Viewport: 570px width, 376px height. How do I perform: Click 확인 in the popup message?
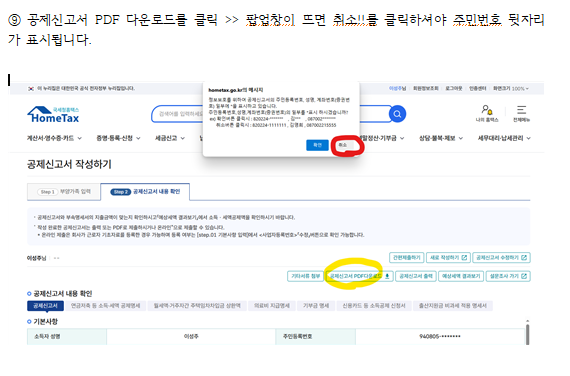[317, 145]
